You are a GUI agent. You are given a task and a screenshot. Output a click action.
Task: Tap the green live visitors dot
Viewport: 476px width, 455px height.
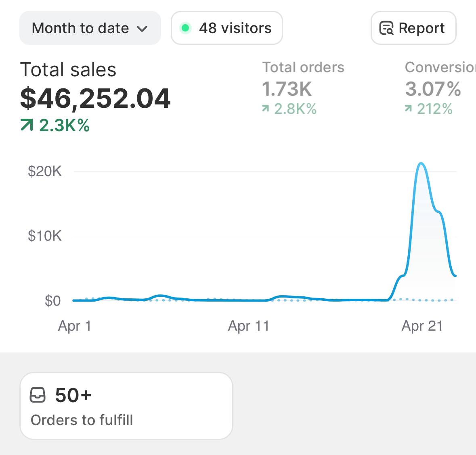click(185, 28)
